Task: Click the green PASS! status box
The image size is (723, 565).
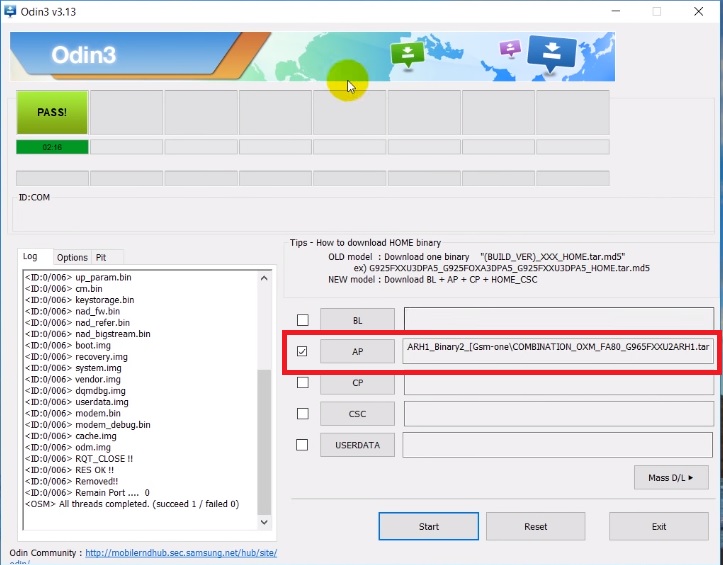Action: tap(52, 112)
